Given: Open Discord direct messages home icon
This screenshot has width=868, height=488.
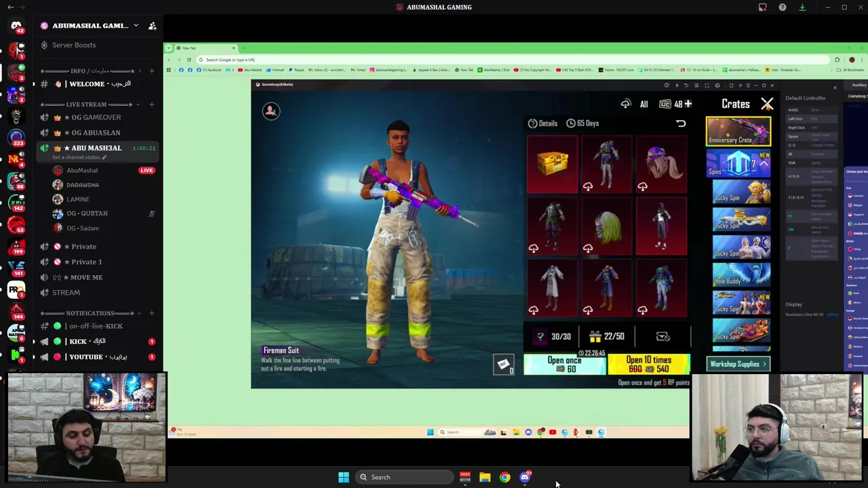Looking at the screenshot, I should tap(16, 26).
